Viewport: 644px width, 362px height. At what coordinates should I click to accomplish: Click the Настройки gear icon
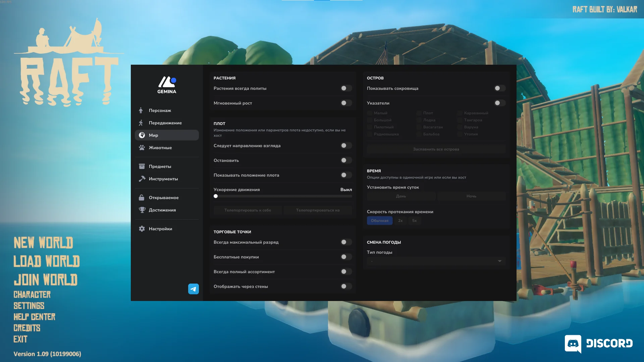tap(142, 229)
